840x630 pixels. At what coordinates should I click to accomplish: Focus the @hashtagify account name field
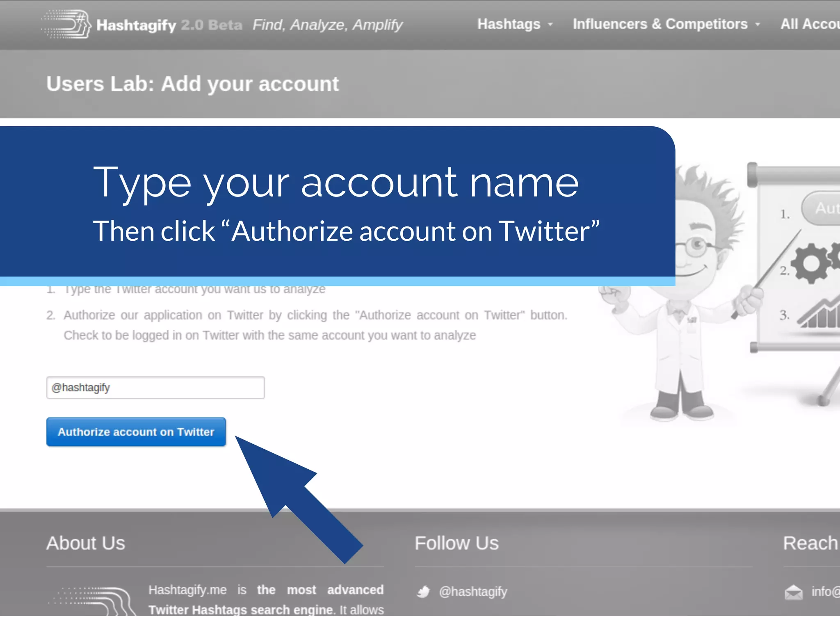(155, 388)
